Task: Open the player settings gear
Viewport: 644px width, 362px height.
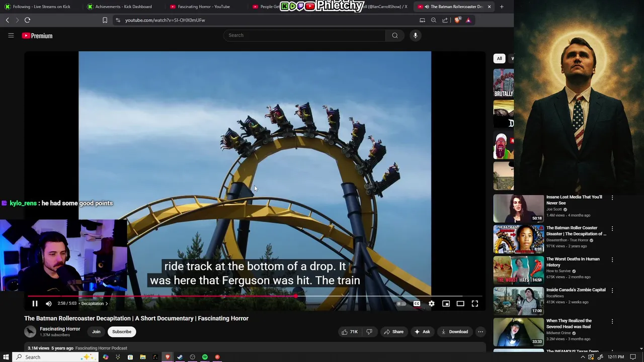Action: coord(431,304)
